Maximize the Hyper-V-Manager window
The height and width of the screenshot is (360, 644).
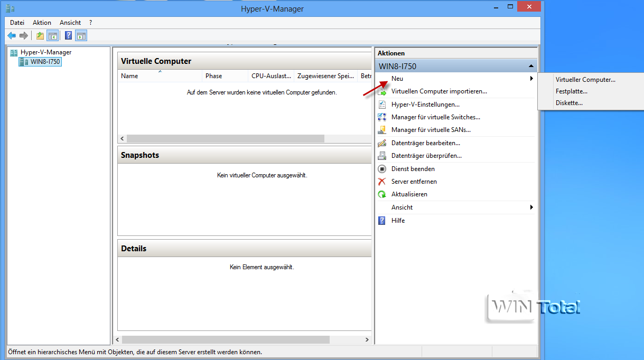click(510, 7)
